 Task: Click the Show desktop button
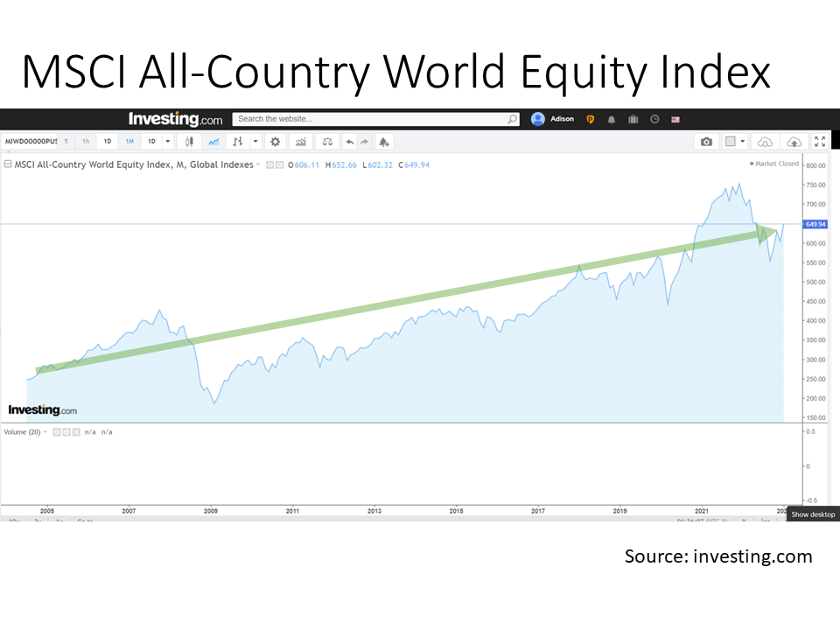(x=813, y=514)
